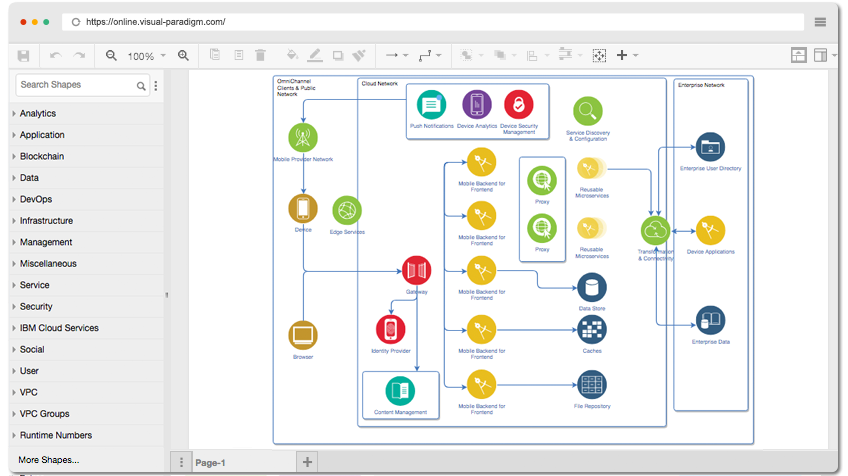The image size is (848, 476).
Task: Open the 100% zoom level dropdown
Action: tap(147, 56)
